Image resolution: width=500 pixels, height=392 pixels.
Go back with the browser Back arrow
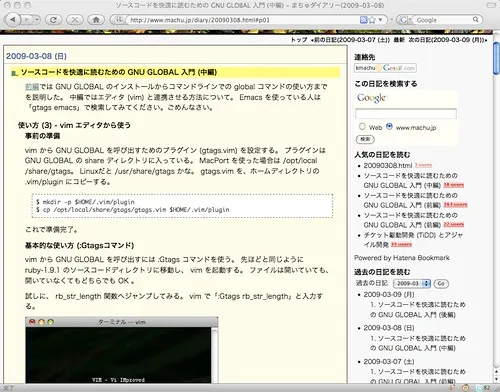[x=13, y=20]
